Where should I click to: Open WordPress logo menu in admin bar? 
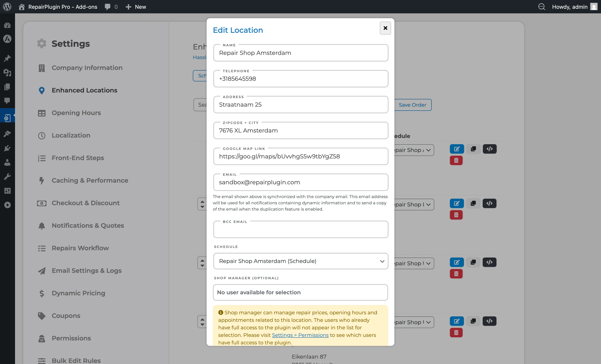(x=7, y=7)
